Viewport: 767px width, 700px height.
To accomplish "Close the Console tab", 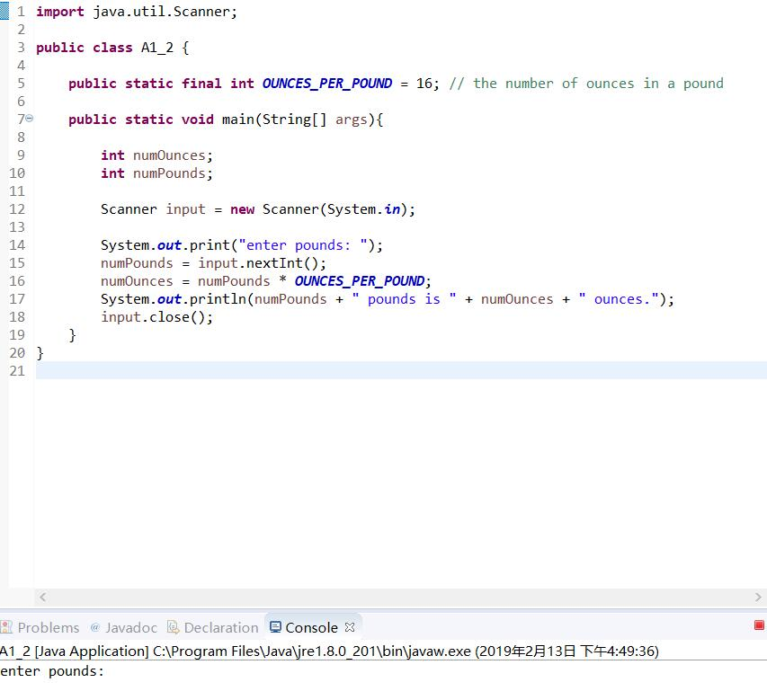I will point(350,627).
